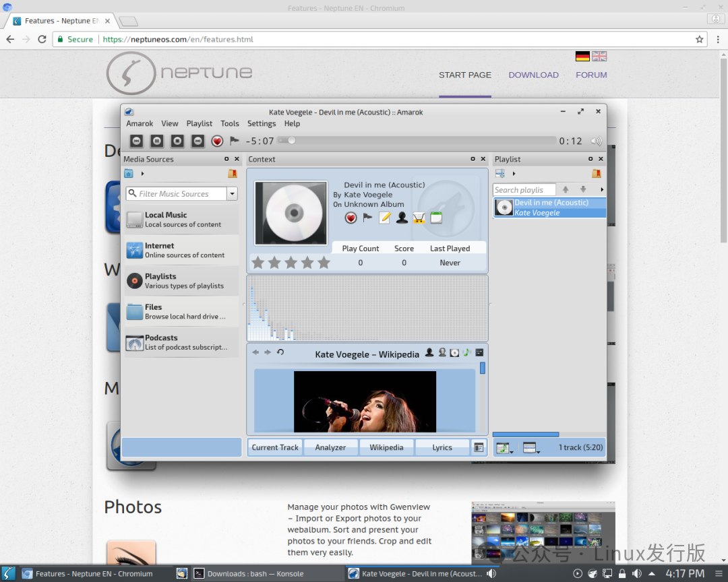Reload the Wikipedia applet page
This screenshot has height=582, width=728.
(280, 353)
